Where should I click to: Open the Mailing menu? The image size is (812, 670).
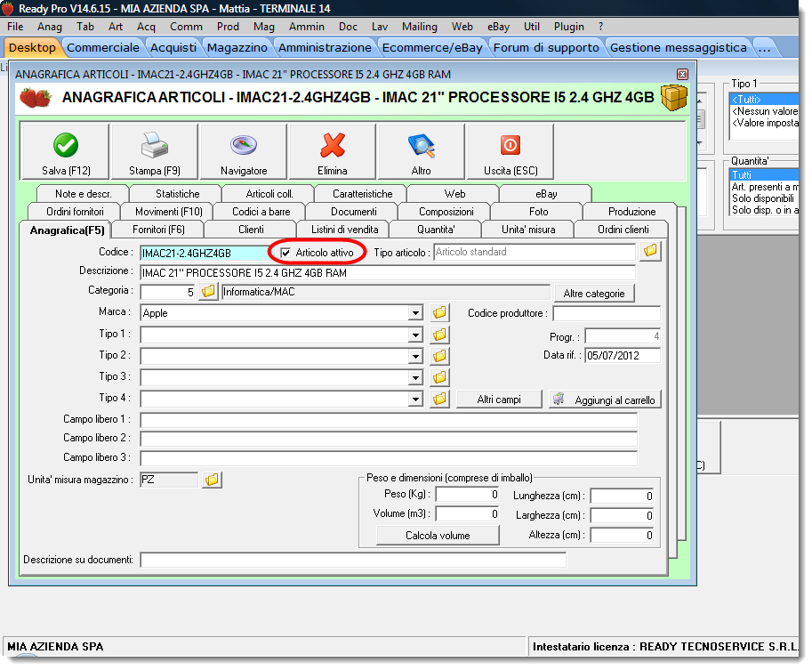[420, 27]
